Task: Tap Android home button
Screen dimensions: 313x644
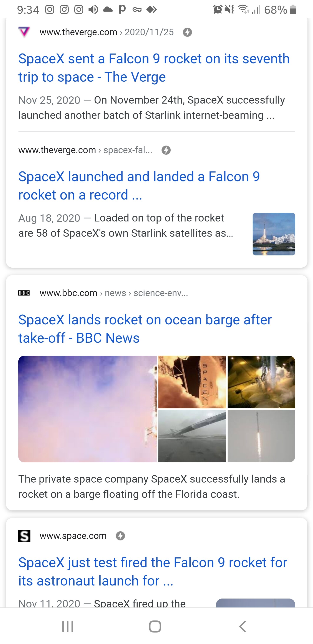Action: [x=155, y=627]
